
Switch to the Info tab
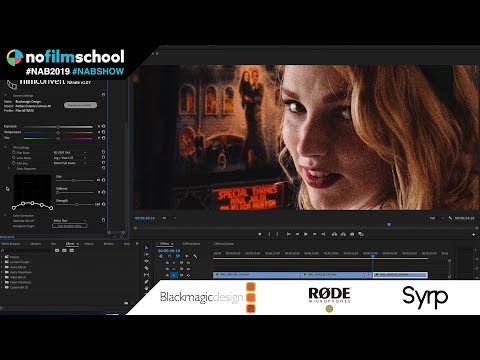click(x=53, y=244)
